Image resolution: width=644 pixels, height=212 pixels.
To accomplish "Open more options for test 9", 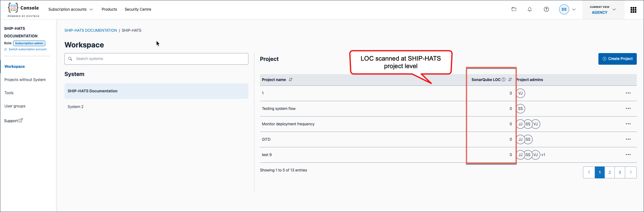I will (x=628, y=155).
